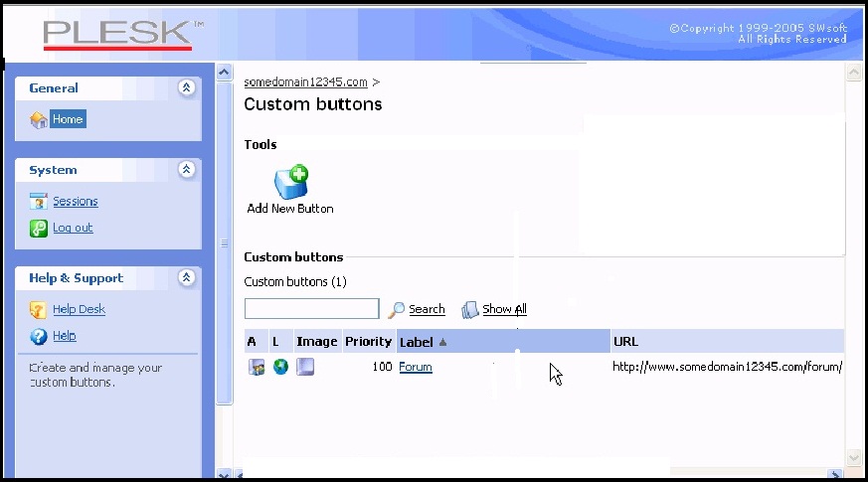Screen dimensions: 868x482
Task: Click the Forum row A column icon
Action: tap(257, 367)
